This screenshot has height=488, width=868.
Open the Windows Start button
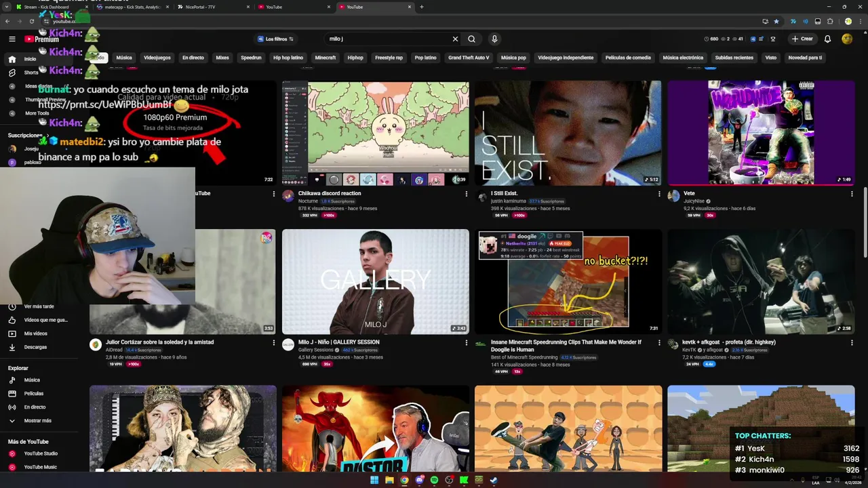(374, 481)
